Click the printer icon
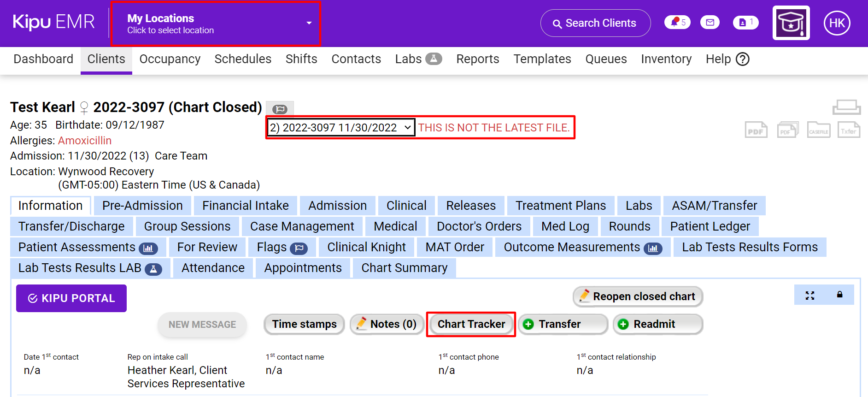The height and width of the screenshot is (397, 868). (x=846, y=107)
